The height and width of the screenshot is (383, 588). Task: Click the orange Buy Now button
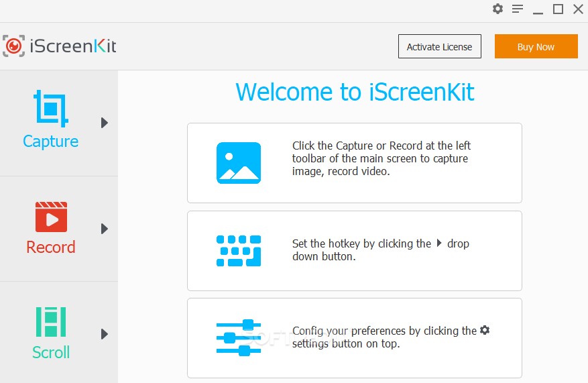(x=536, y=46)
